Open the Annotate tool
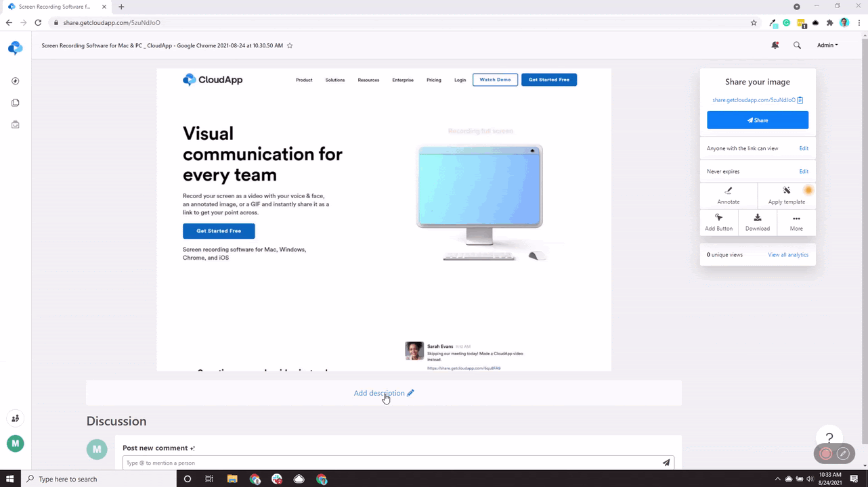Image resolution: width=868 pixels, height=487 pixels. coord(729,195)
